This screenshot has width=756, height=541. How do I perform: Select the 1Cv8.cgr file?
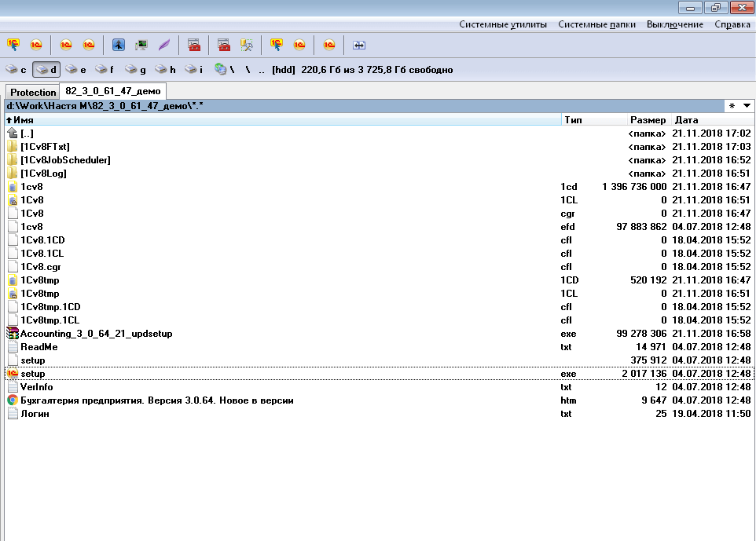pos(379,267)
